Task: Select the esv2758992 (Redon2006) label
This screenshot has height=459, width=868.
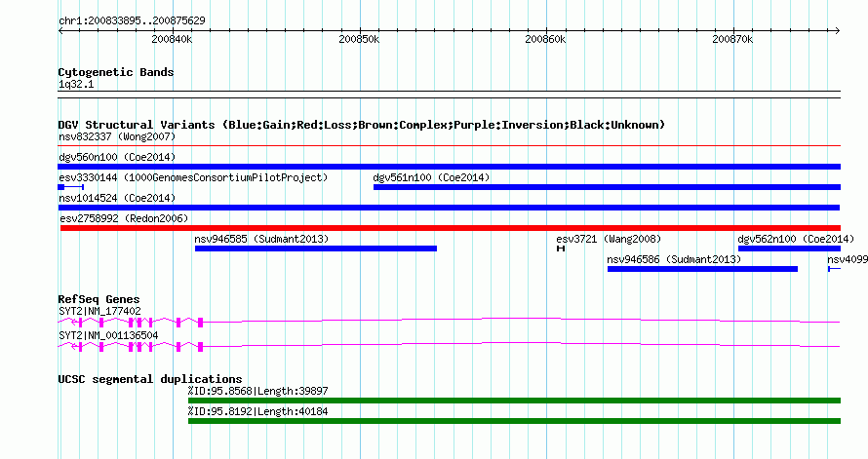Action: pos(124,218)
